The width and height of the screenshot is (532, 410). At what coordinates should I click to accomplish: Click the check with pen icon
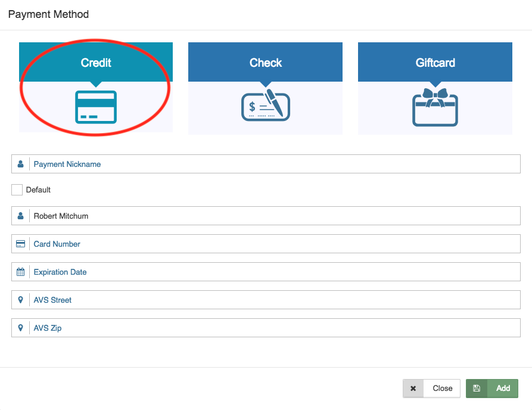coord(265,106)
